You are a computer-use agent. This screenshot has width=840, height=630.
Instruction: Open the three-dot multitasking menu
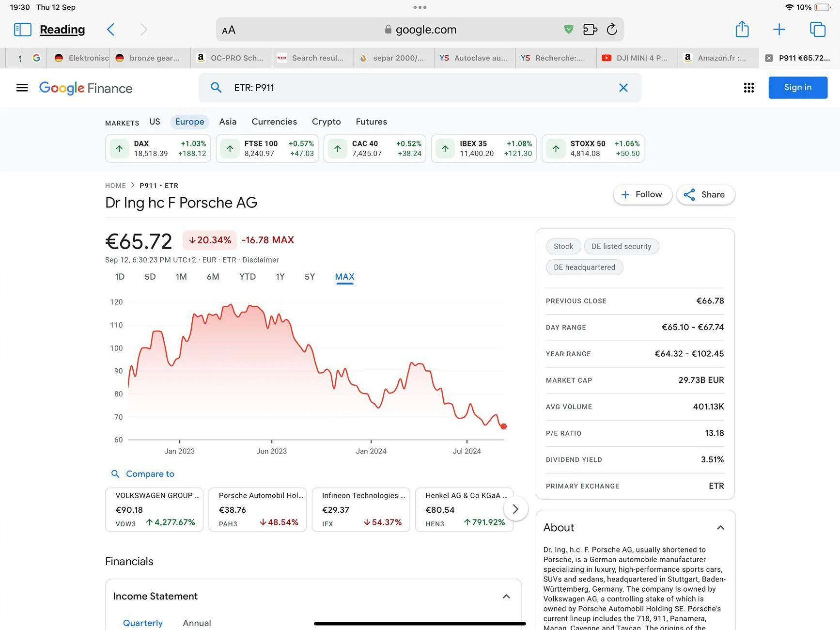point(420,7)
